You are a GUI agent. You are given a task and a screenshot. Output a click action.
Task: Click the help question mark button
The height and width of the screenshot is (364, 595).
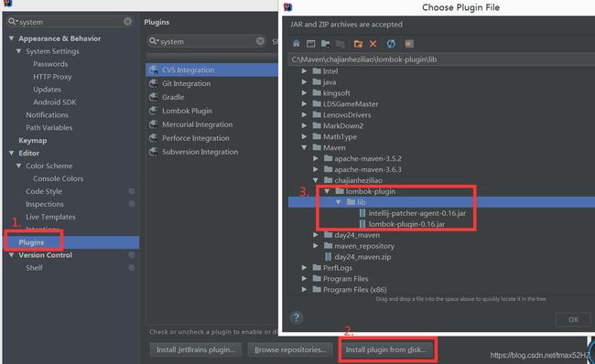[x=297, y=317]
